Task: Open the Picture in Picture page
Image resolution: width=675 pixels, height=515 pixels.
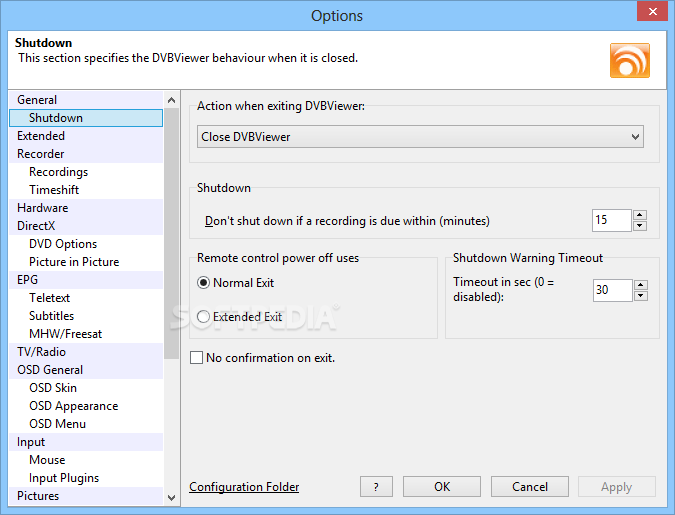Action: pyautogui.click(x=86, y=262)
